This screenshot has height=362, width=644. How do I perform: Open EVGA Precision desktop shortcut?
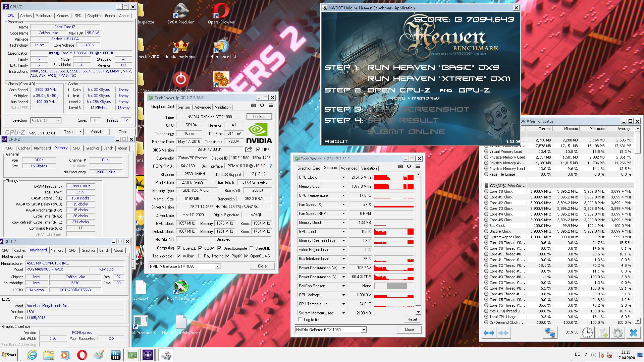[181, 14]
